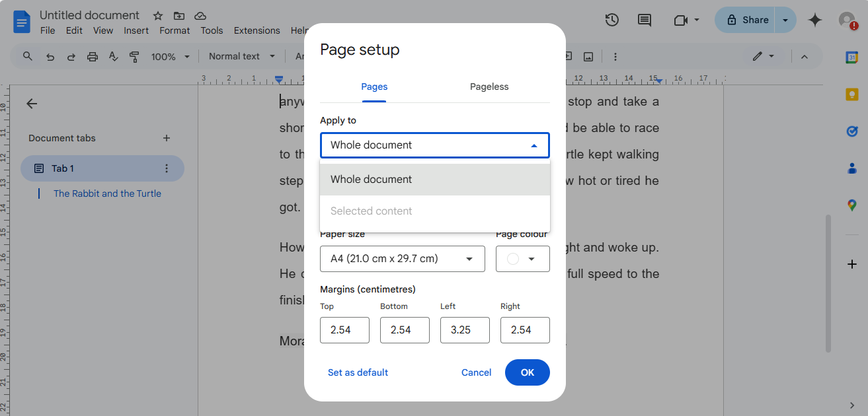Click the OK button
The height and width of the screenshot is (416, 868).
tap(527, 372)
